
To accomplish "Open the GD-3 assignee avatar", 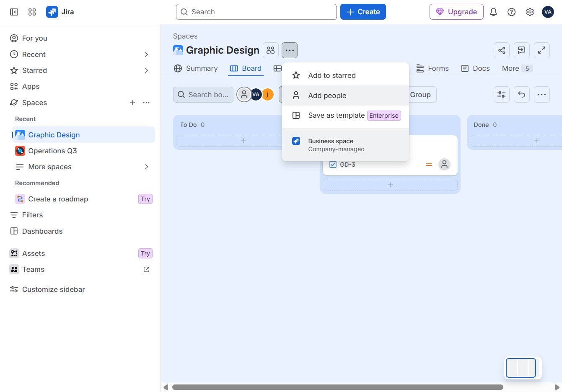I will [x=444, y=165].
